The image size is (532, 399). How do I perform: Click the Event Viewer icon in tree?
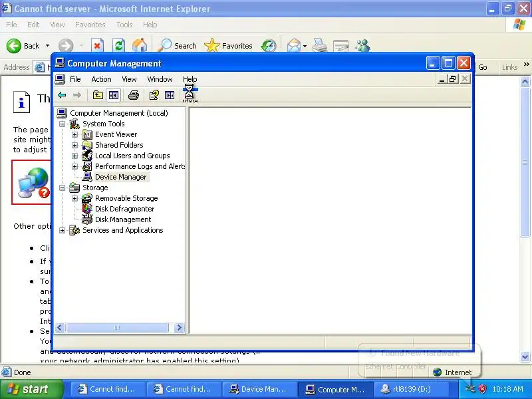coord(87,135)
